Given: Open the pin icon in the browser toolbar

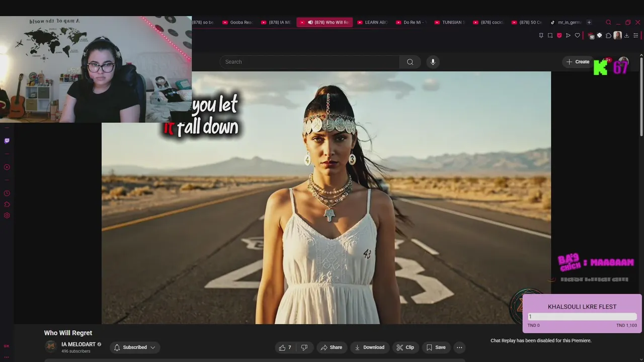Looking at the screenshot, I should [x=541, y=35].
